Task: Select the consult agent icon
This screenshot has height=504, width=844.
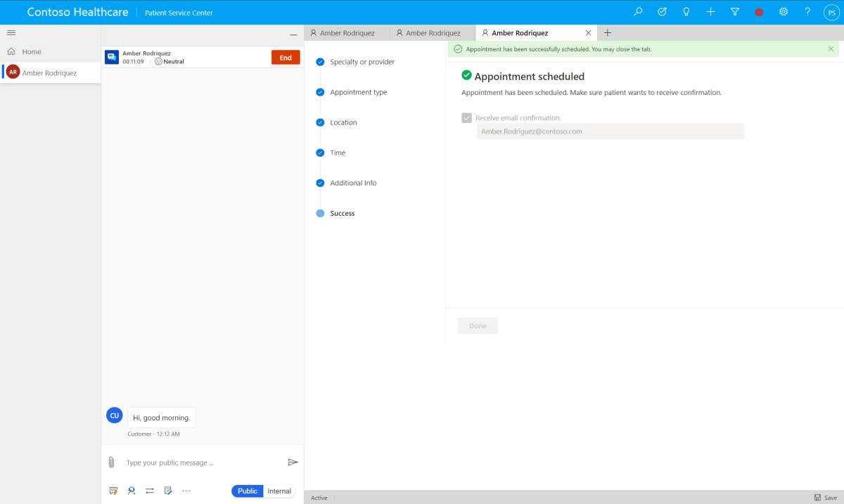Action: 132,491
